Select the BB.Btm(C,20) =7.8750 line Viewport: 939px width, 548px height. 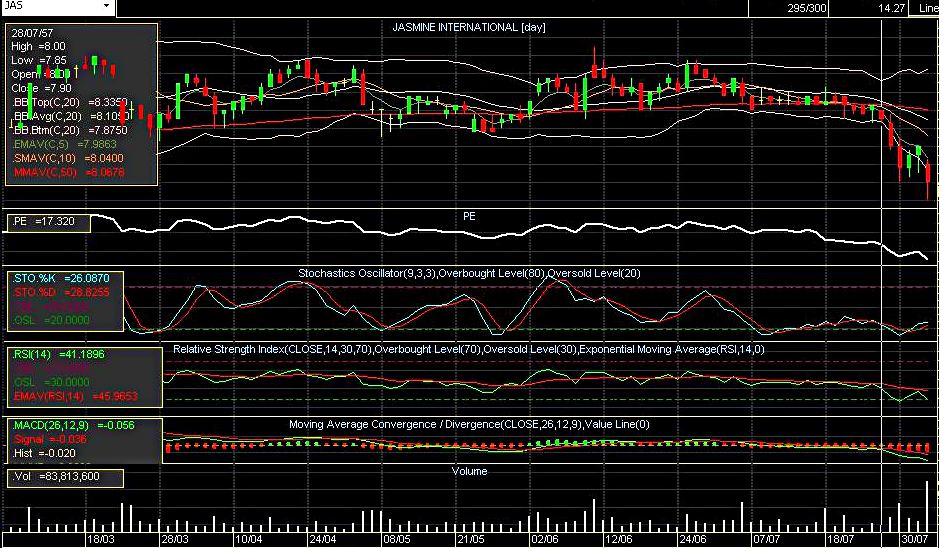point(69,130)
